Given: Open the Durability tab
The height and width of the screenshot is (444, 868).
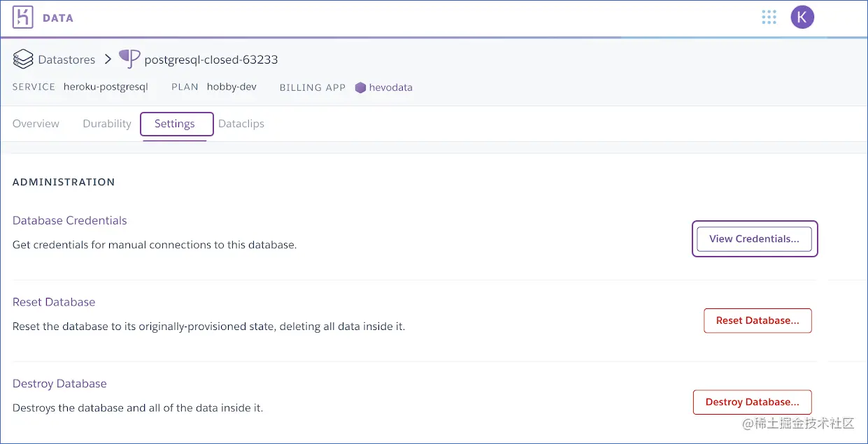Looking at the screenshot, I should point(106,124).
